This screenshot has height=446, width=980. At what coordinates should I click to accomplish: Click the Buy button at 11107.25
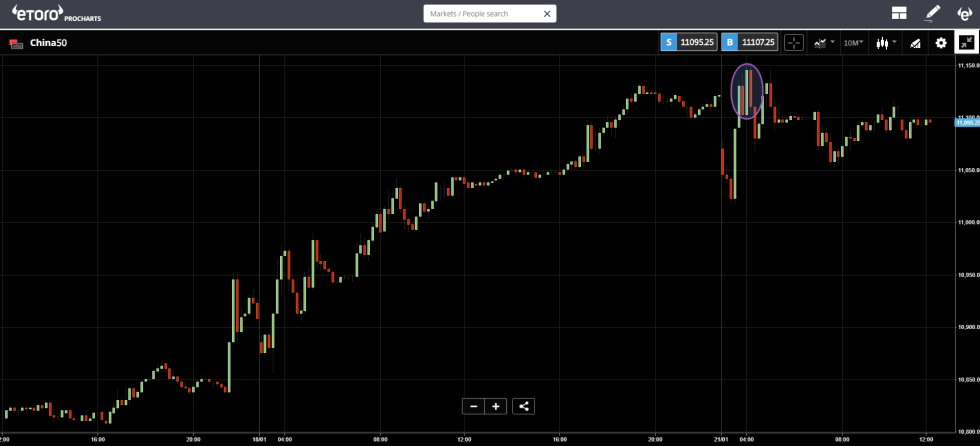[749, 43]
